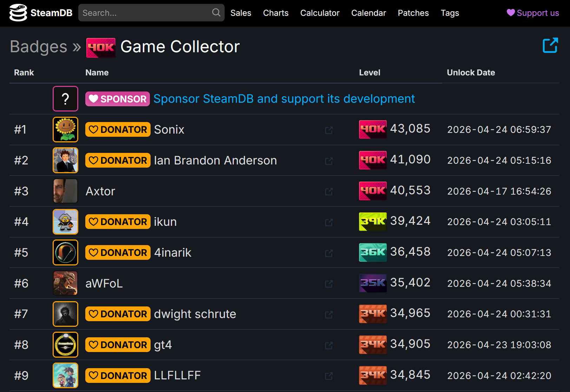Open Axtor's Steam profile via external link icon
This screenshot has width=570, height=392.
[x=329, y=191]
